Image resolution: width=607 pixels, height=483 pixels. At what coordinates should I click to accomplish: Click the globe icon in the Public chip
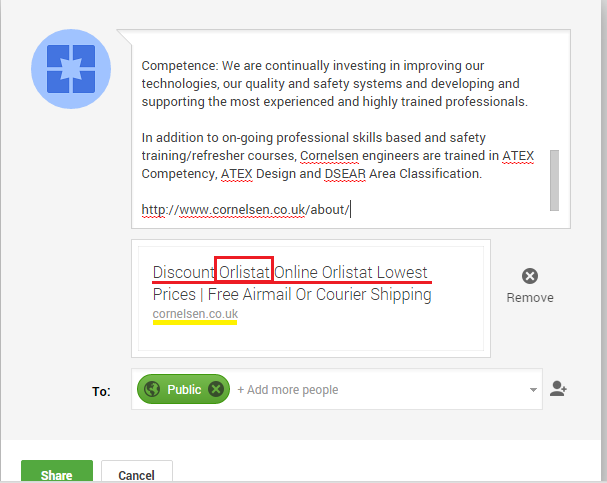click(152, 389)
